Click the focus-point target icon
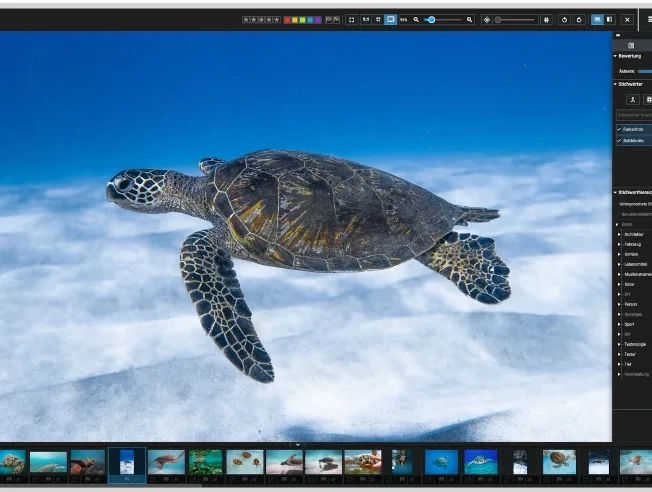 coord(487,20)
